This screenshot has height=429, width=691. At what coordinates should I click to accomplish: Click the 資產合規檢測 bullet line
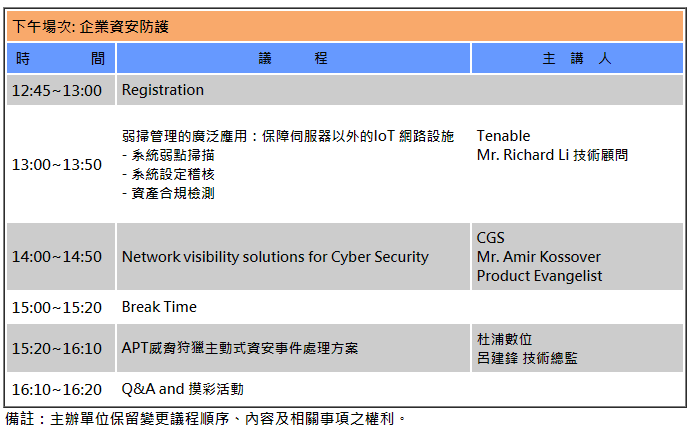pos(168,193)
